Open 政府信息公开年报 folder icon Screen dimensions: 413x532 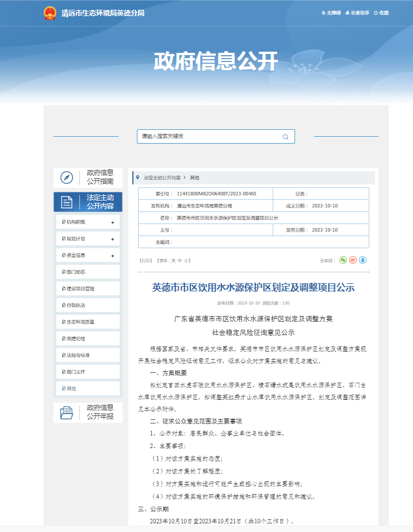coord(66,412)
